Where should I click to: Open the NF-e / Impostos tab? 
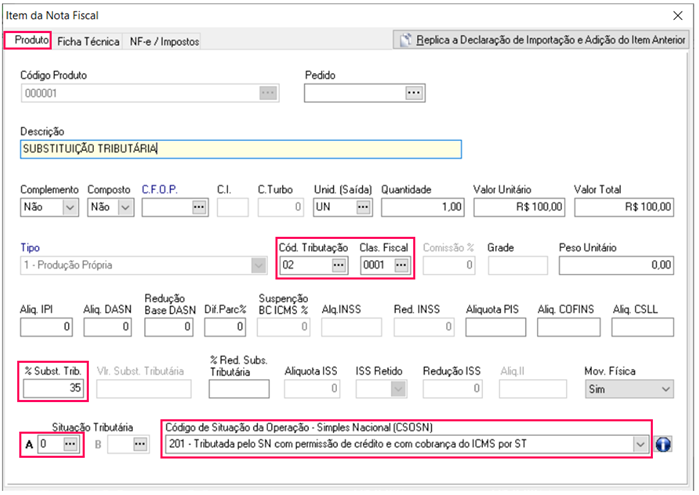coord(164,41)
